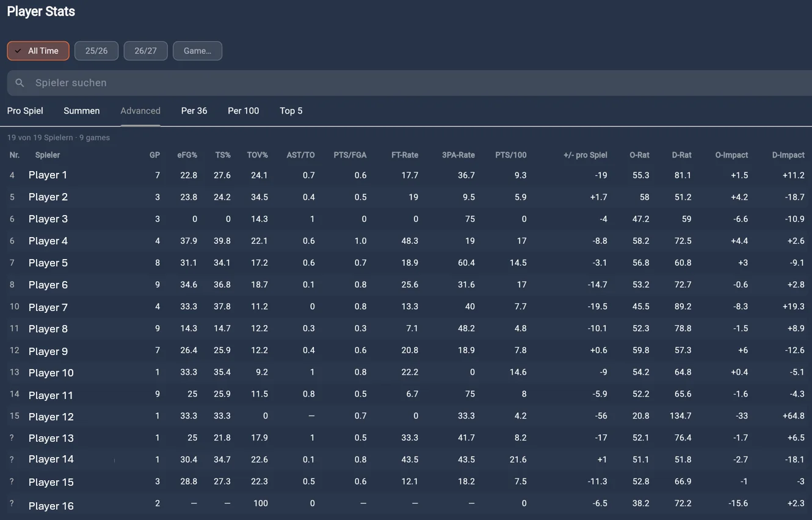
Task: Open the Player 4 row name
Action: 48,241
